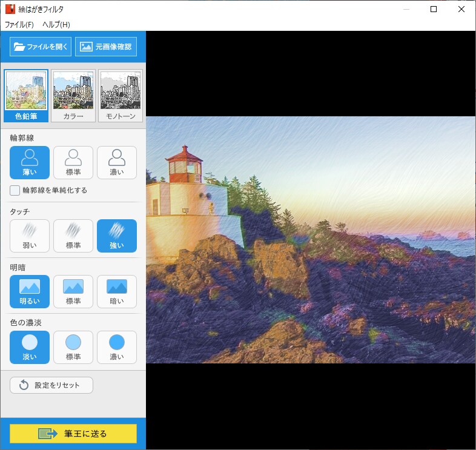Set 色の濃淡 to 淡い

[30, 348]
